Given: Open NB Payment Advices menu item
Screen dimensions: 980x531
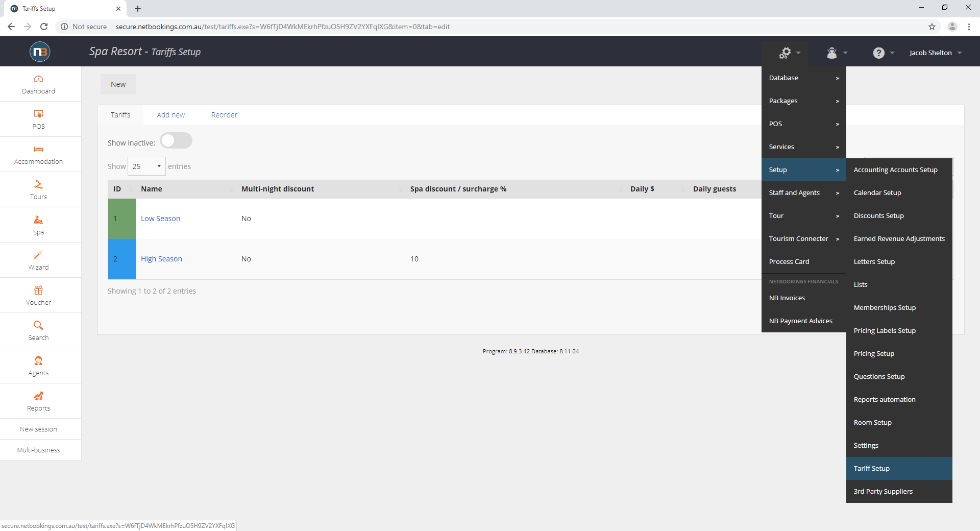Looking at the screenshot, I should 804,321.
